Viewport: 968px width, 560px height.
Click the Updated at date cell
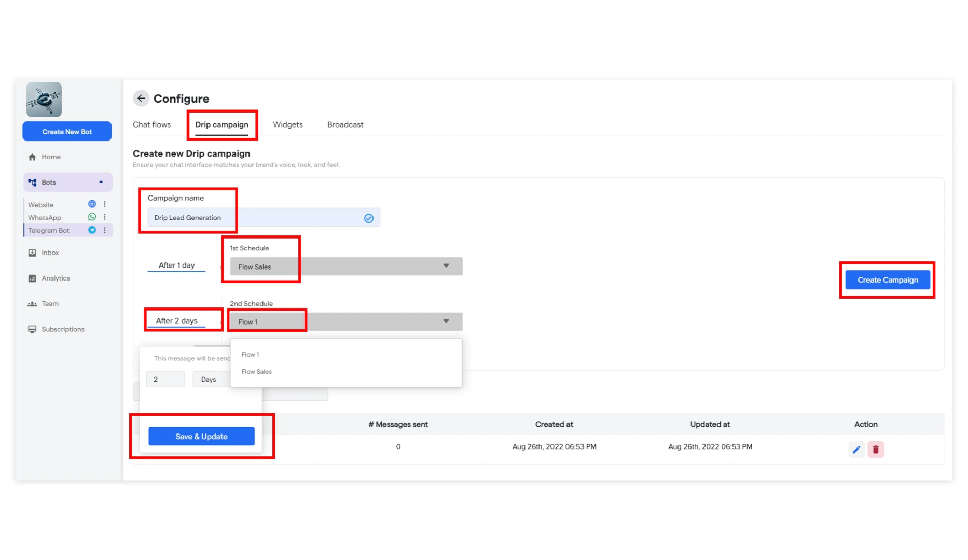710,446
